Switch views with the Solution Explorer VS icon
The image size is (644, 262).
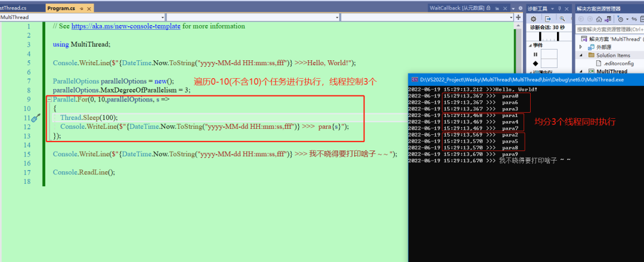click(608, 19)
